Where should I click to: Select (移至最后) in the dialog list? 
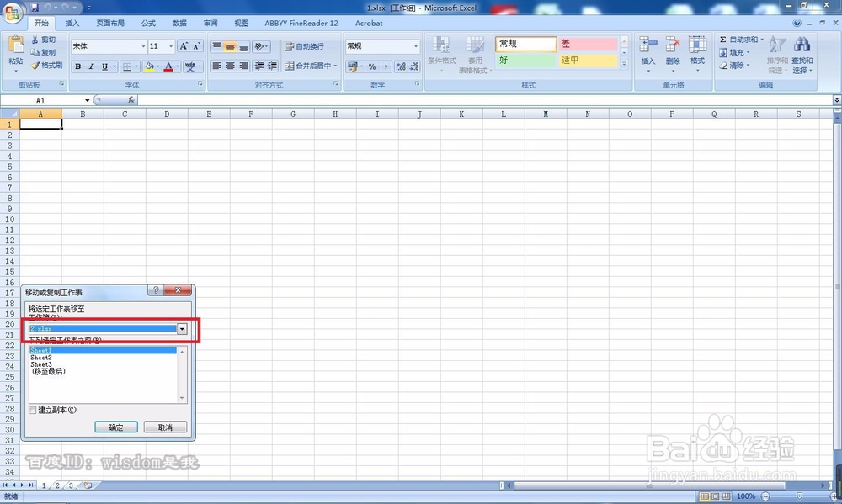tap(48, 371)
